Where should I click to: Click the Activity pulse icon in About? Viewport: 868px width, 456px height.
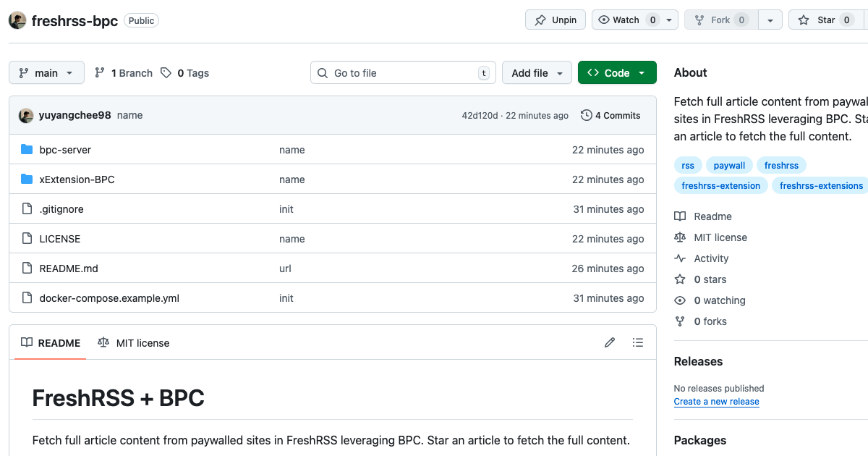tap(680, 258)
